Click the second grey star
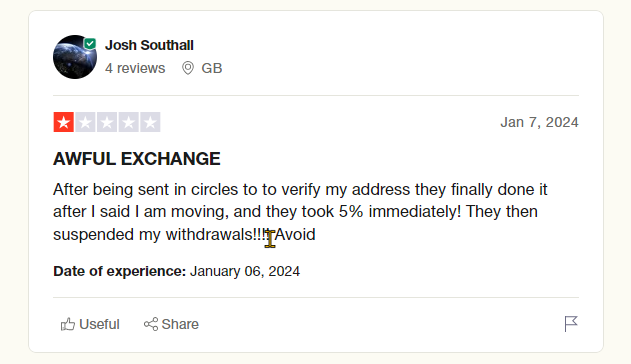Image resolution: width=631 pixels, height=364 pixels. pyautogui.click(x=85, y=122)
